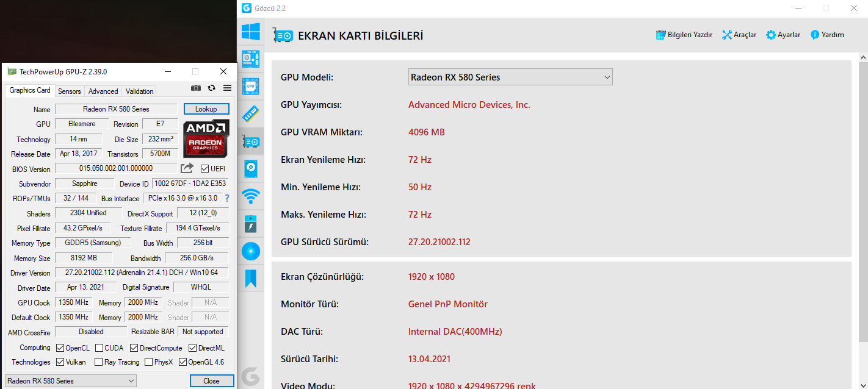
Task: Click the graphics card header icon in Gözcü
Action: tap(283, 35)
